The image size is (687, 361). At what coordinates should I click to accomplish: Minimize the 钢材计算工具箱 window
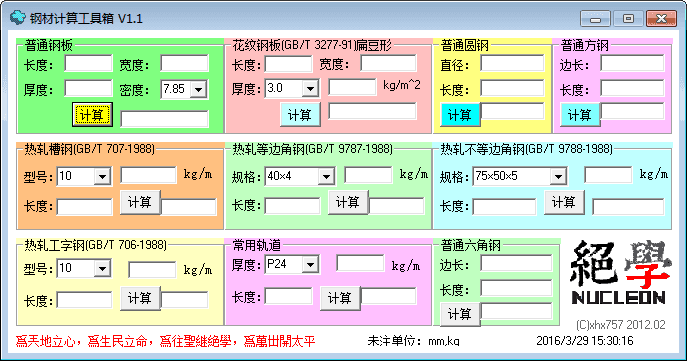[x=595, y=18]
